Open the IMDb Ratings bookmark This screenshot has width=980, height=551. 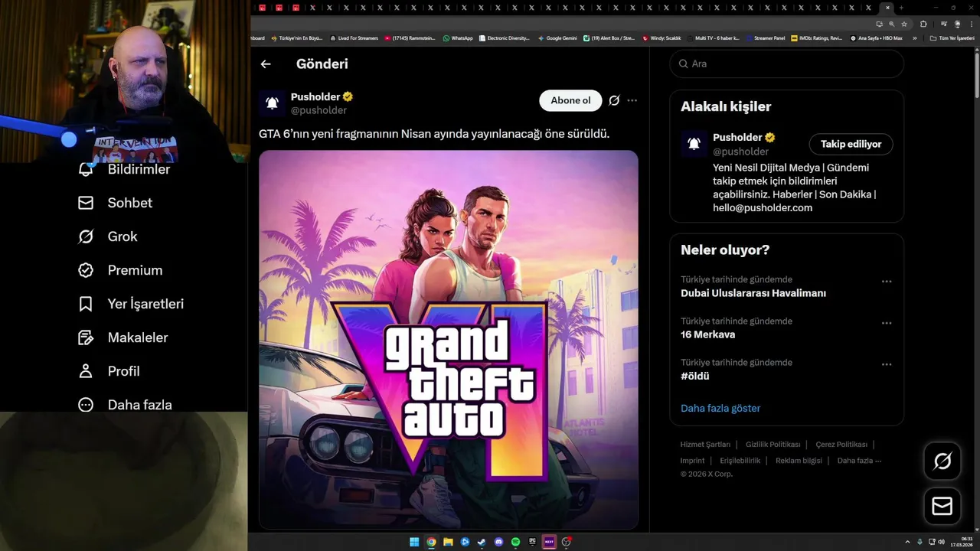click(x=817, y=37)
